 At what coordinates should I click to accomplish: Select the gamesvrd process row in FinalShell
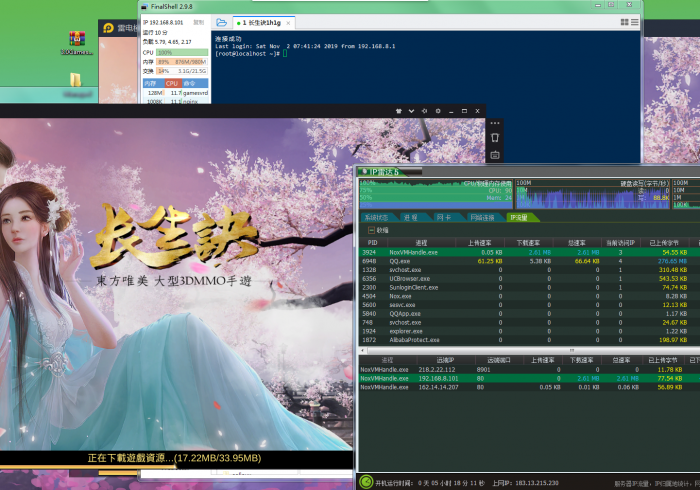(x=176, y=93)
